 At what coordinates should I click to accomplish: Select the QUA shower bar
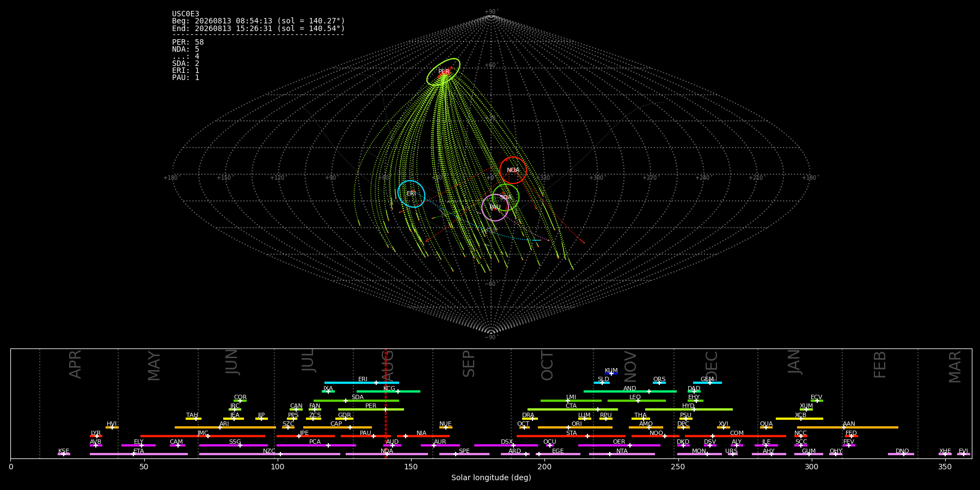(x=766, y=427)
